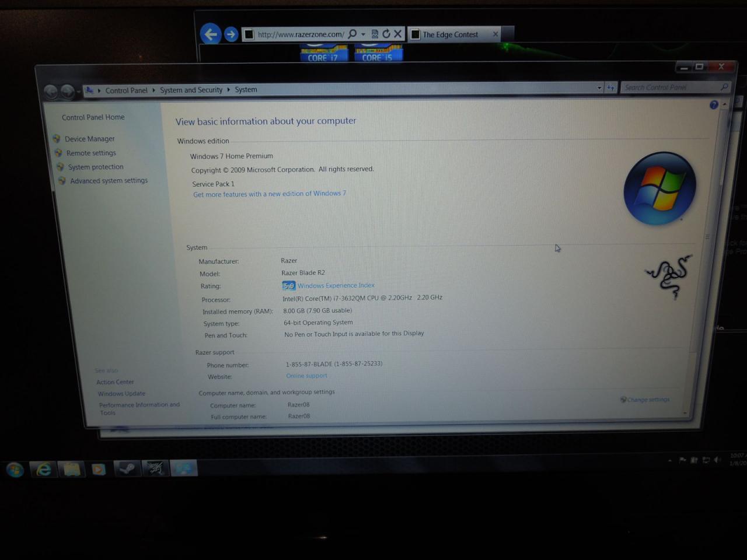Minimize the System Control Panel window

pos(685,67)
